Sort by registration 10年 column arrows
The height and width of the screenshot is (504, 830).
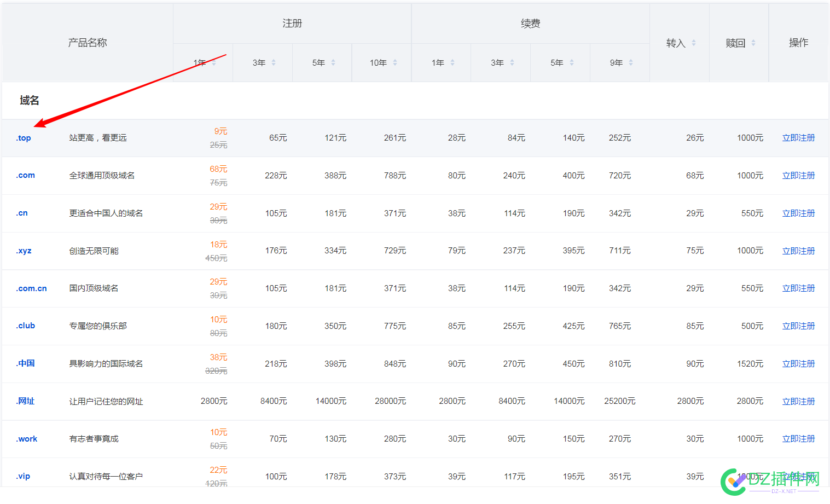click(395, 63)
